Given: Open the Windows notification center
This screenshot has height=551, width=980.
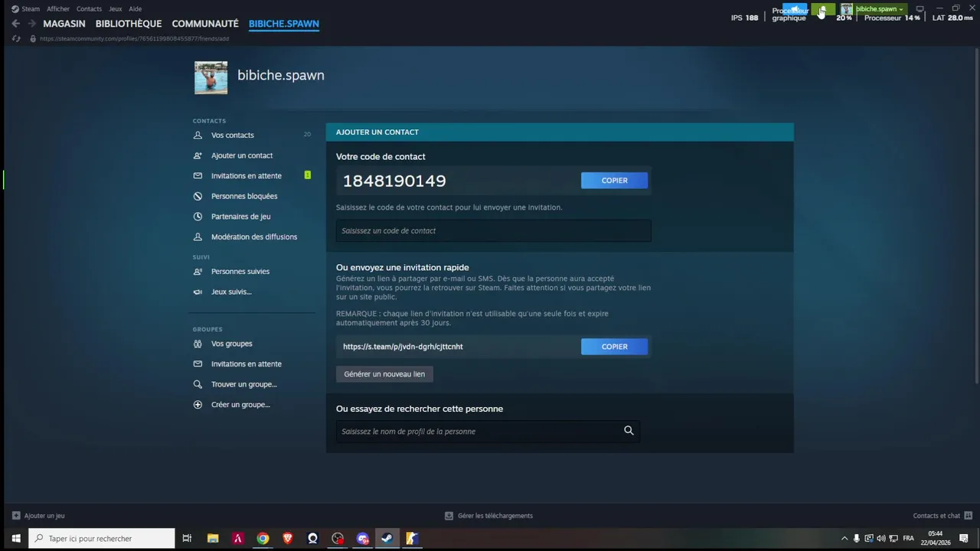Looking at the screenshot, I should pos(964,539).
